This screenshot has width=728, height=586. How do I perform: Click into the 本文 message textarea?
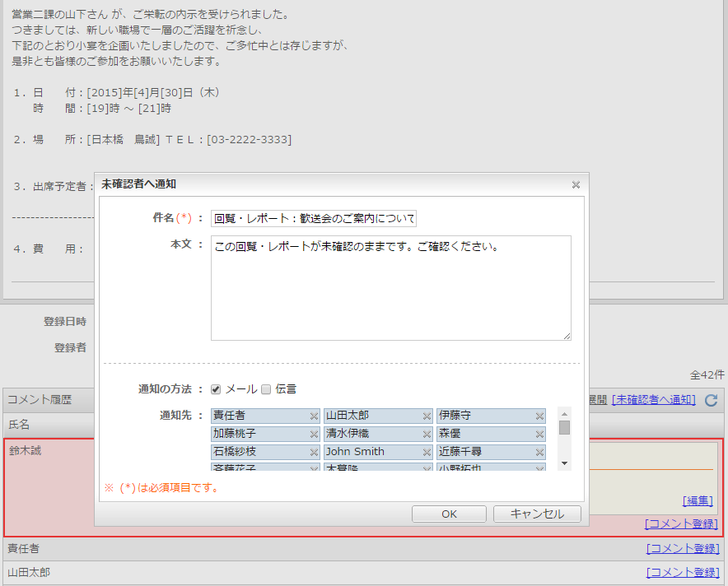(390, 288)
